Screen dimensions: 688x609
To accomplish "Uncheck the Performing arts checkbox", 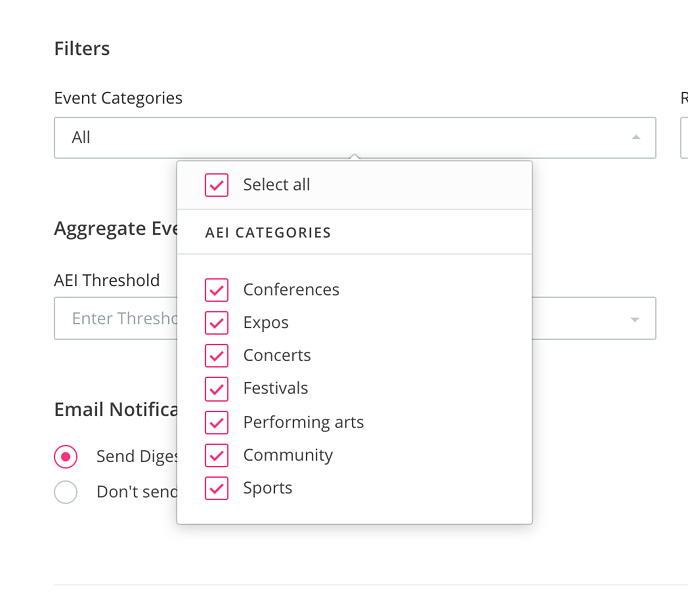I will [216, 423].
